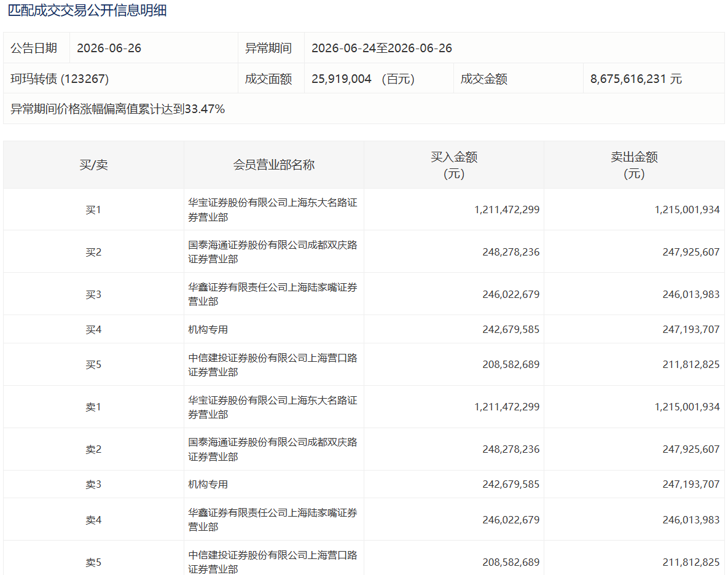Image resolution: width=728 pixels, height=575 pixels.
Task: Click buy amount 248,278,236 in 买2 row
Action: tap(511, 252)
